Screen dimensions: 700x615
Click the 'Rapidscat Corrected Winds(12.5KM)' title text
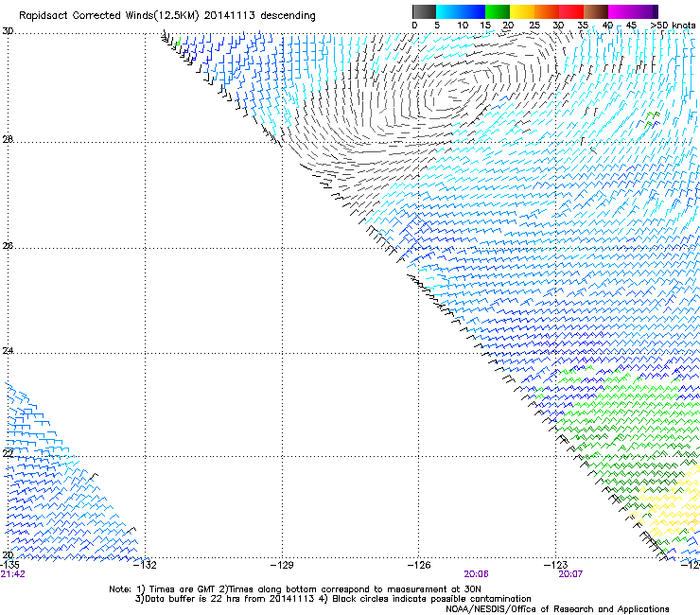(x=109, y=16)
